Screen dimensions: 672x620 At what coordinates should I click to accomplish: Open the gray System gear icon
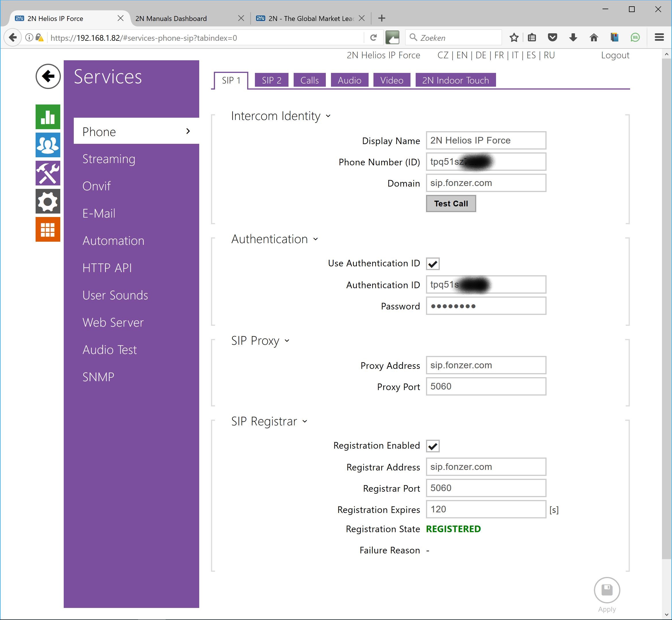(48, 201)
